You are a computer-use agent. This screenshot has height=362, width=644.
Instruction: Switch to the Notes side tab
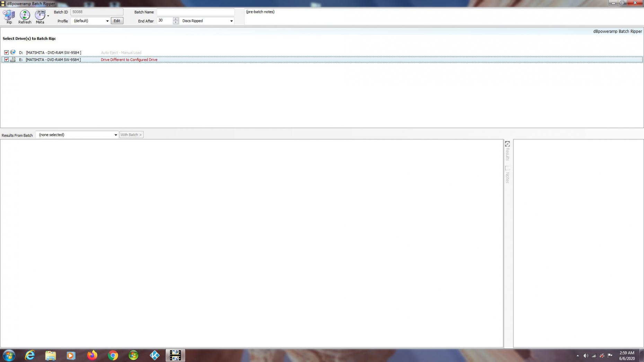tap(507, 175)
